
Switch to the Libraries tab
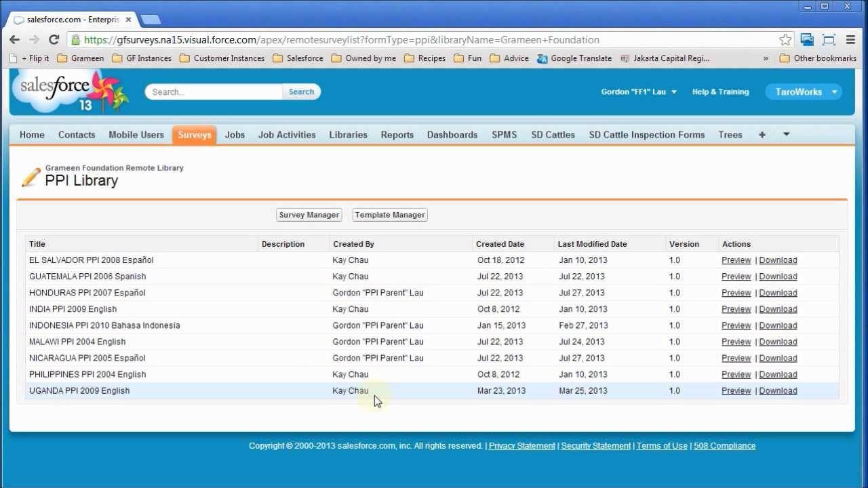click(x=348, y=135)
